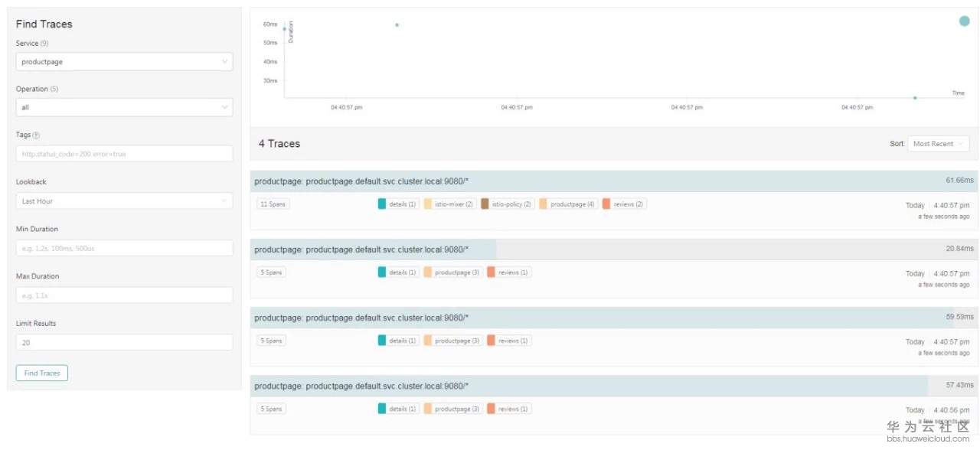Click reviews (1) tag in the 20.84ms trace
The image size is (980, 450).
(509, 272)
